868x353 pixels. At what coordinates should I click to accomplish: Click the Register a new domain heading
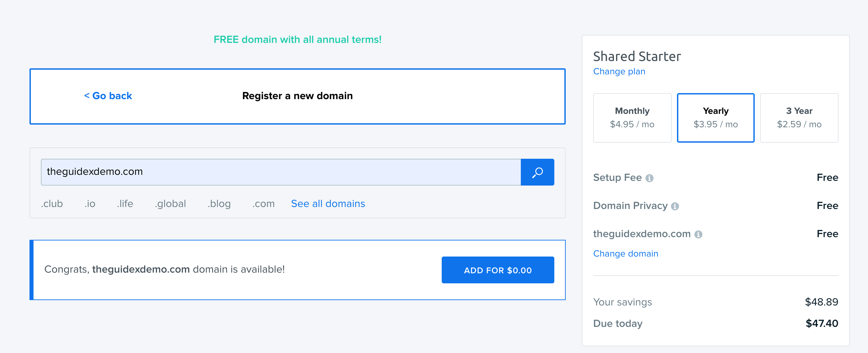click(x=297, y=96)
